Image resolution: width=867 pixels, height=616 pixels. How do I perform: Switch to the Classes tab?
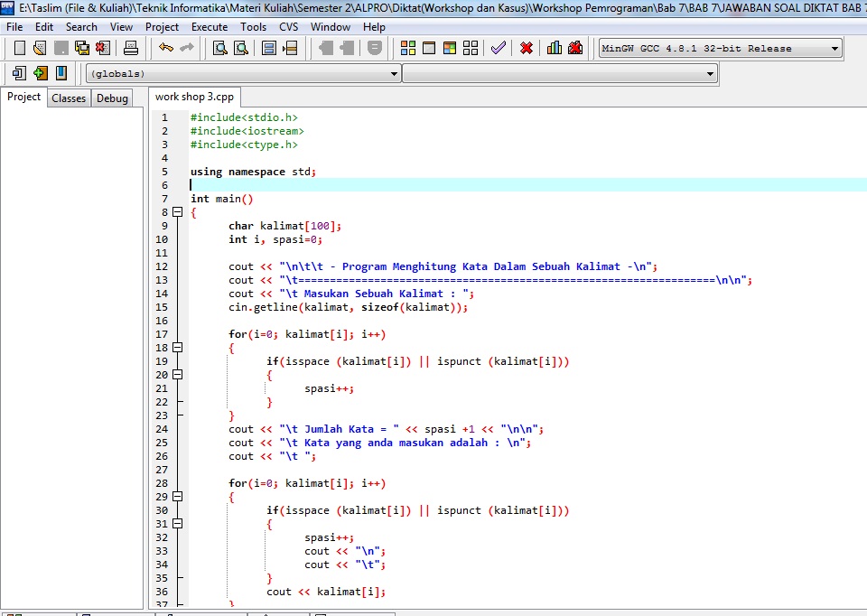point(69,98)
